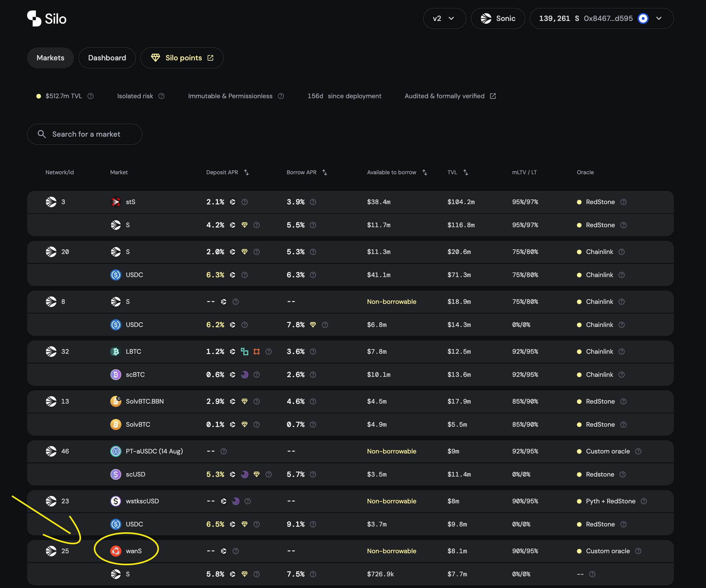Click Custom oracle help icon in wanS row
This screenshot has height=588, width=706.
click(638, 551)
